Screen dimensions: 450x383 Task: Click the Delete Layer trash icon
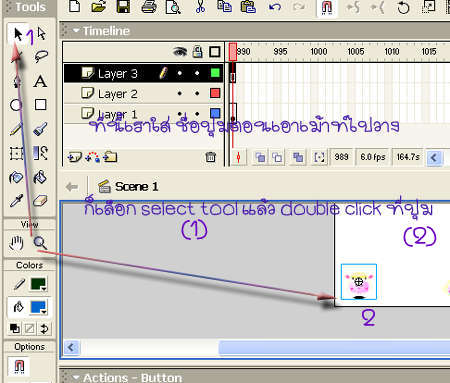click(x=210, y=157)
